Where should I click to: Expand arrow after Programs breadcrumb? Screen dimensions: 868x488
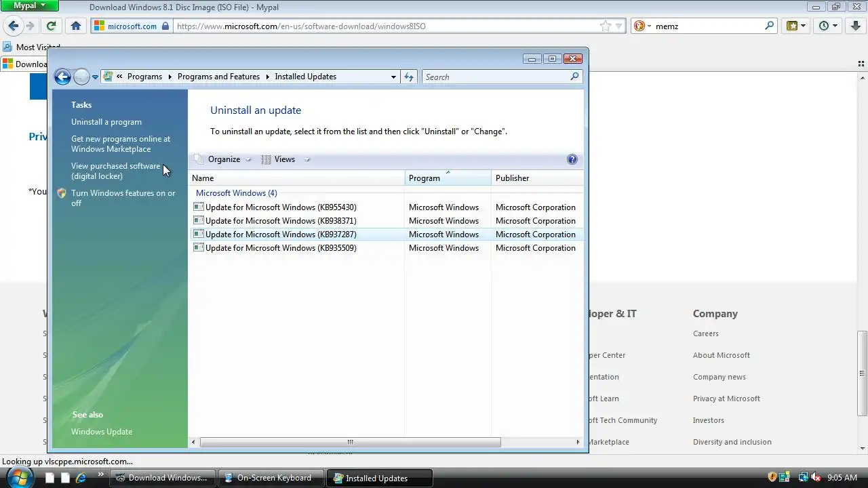pyautogui.click(x=170, y=77)
